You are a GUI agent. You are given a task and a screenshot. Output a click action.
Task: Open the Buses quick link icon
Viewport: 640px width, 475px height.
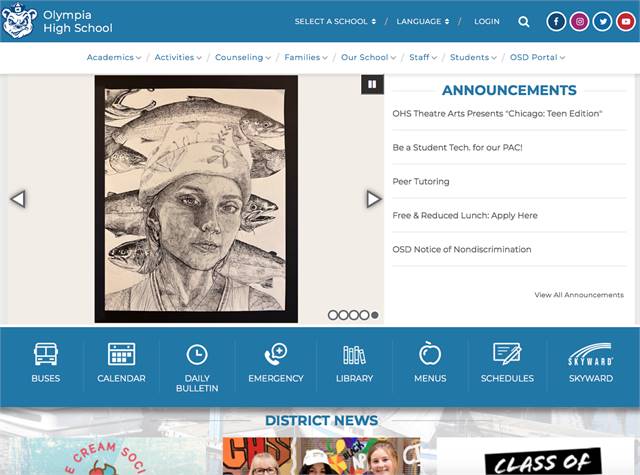tap(46, 354)
